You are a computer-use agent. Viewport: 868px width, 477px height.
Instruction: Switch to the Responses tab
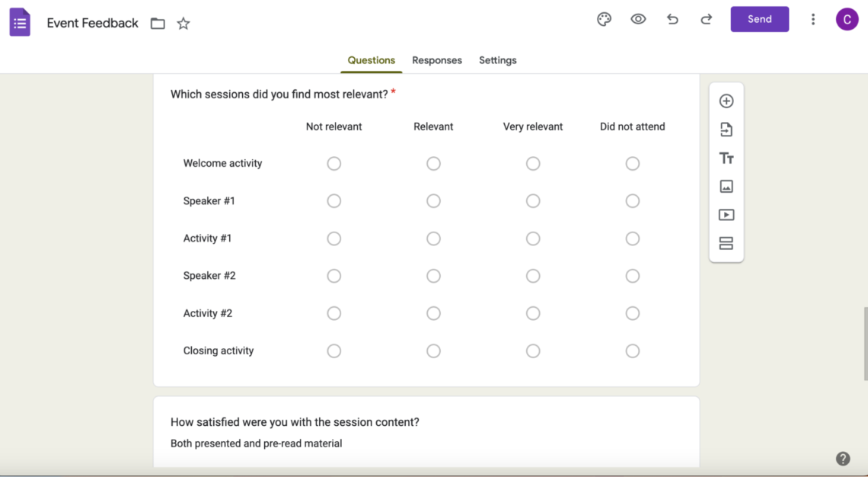pos(437,60)
